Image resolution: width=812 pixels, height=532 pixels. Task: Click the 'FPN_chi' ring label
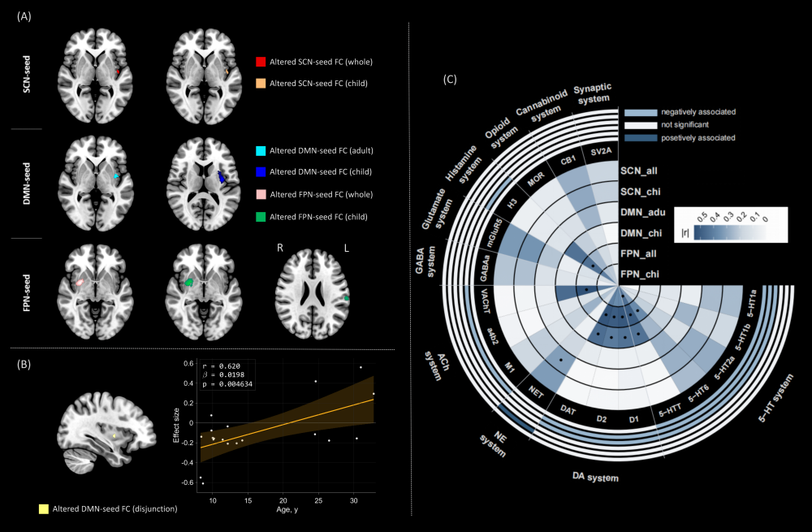click(640, 275)
